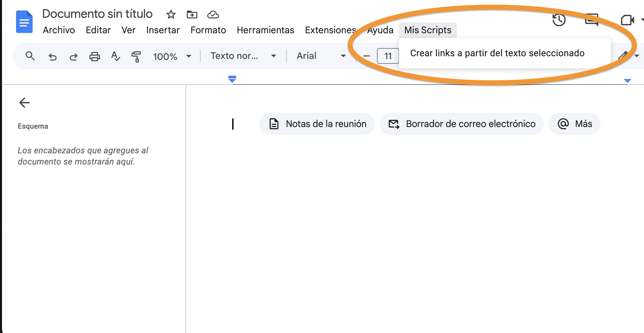
Task: Open the Ver menu
Action: pyautogui.click(x=128, y=30)
